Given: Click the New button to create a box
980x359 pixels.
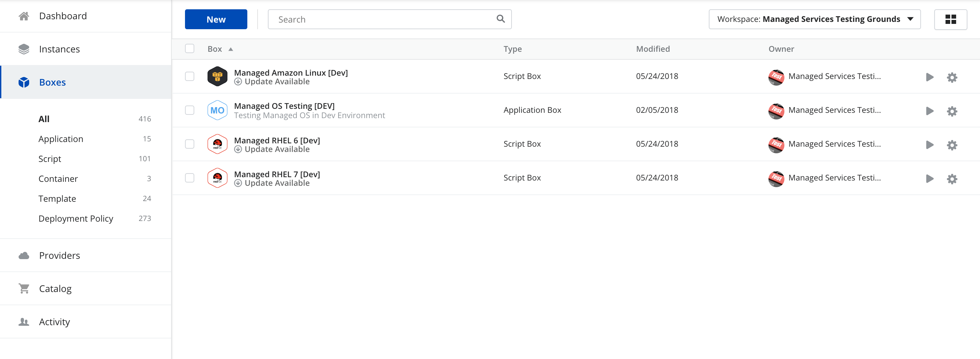Looking at the screenshot, I should (x=216, y=19).
